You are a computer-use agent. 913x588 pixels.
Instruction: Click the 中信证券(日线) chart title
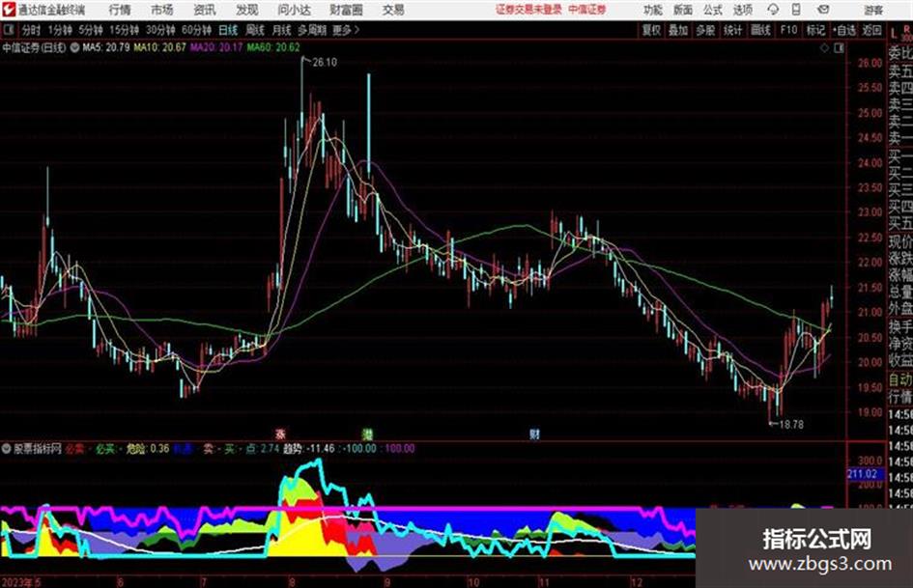[x=35, y=47]
